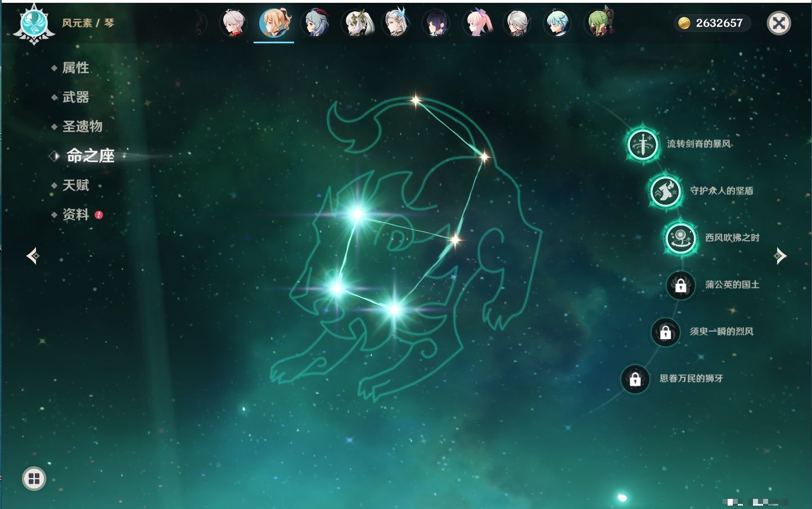This screenshot has width=812, height=509.
Task: Switch to the pink-haired character portrait
Action: (x=477, y=23)
